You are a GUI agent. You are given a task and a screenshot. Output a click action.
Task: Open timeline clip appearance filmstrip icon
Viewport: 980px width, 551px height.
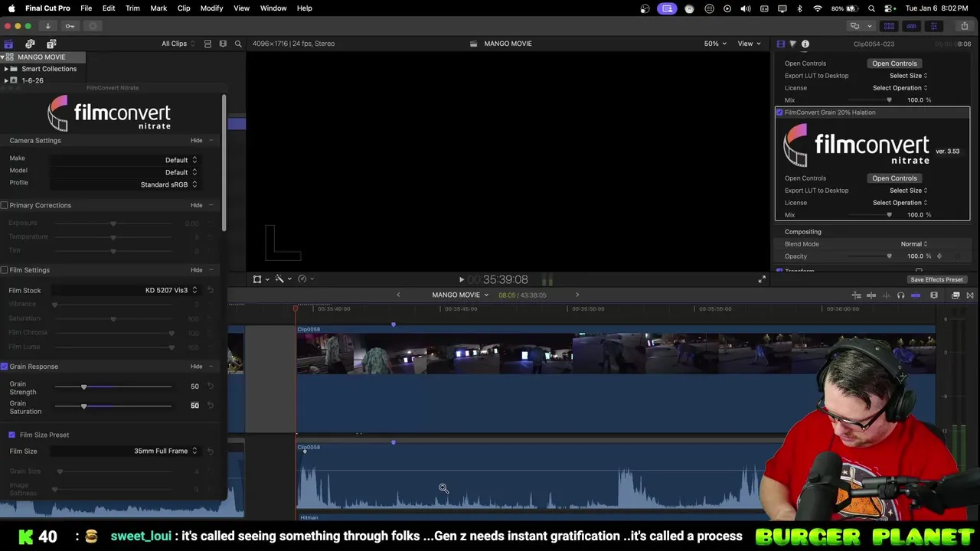point(934,295)
